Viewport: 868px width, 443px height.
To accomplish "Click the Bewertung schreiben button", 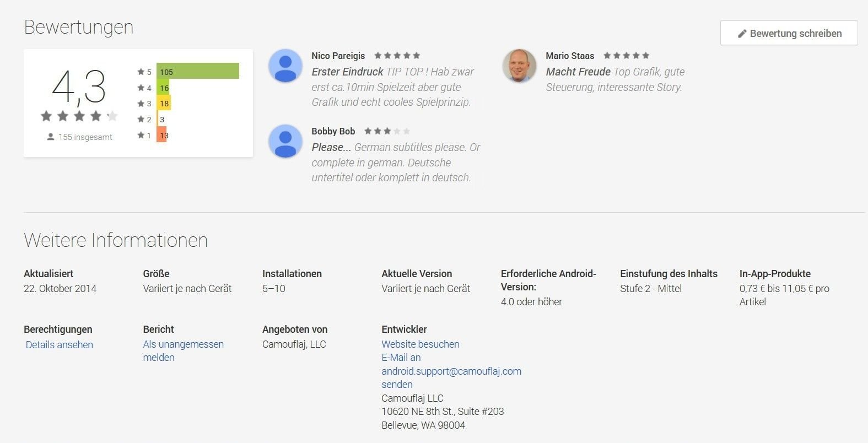I will point(789,33).
